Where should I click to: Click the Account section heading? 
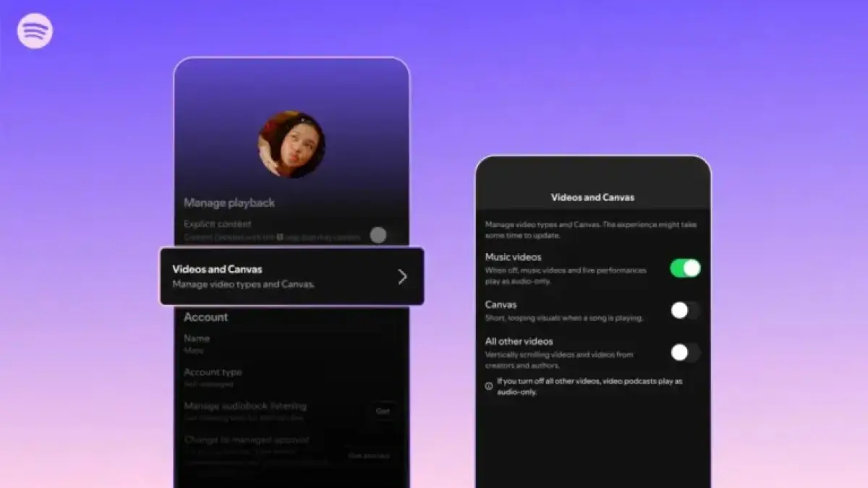(x=205, y=317)
